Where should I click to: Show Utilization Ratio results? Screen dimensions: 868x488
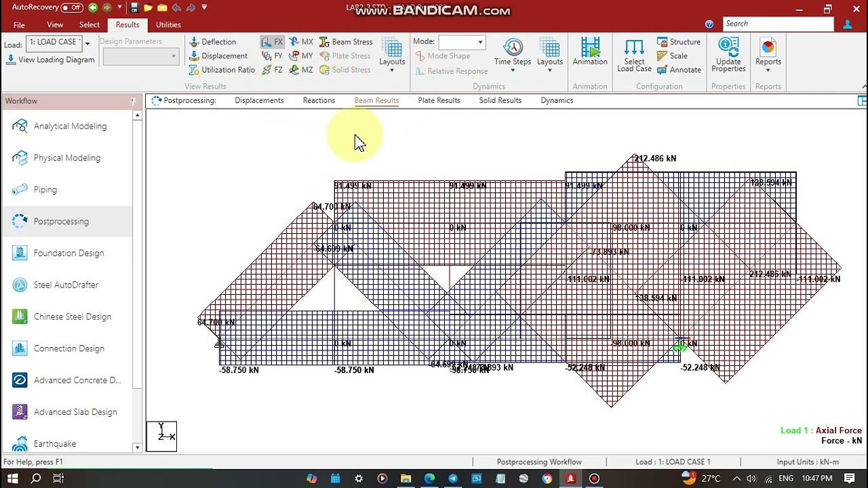(222, 70)
